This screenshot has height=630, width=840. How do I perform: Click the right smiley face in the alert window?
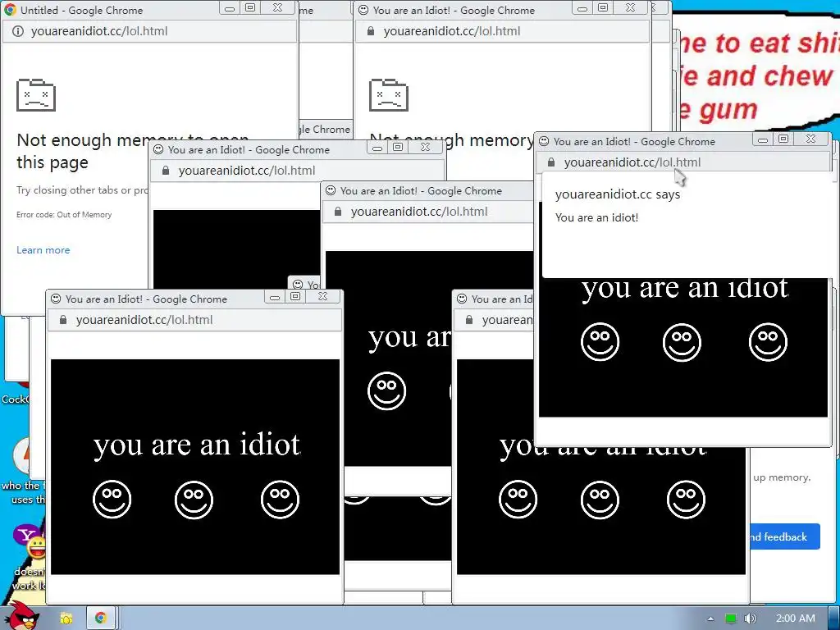pos(768,341)
